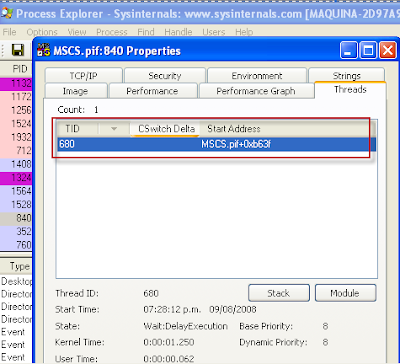This screenshot has height=364, width=400.
Task: Click the Save floppy disk toolbar icon
Action: click(x=17, y=50)
